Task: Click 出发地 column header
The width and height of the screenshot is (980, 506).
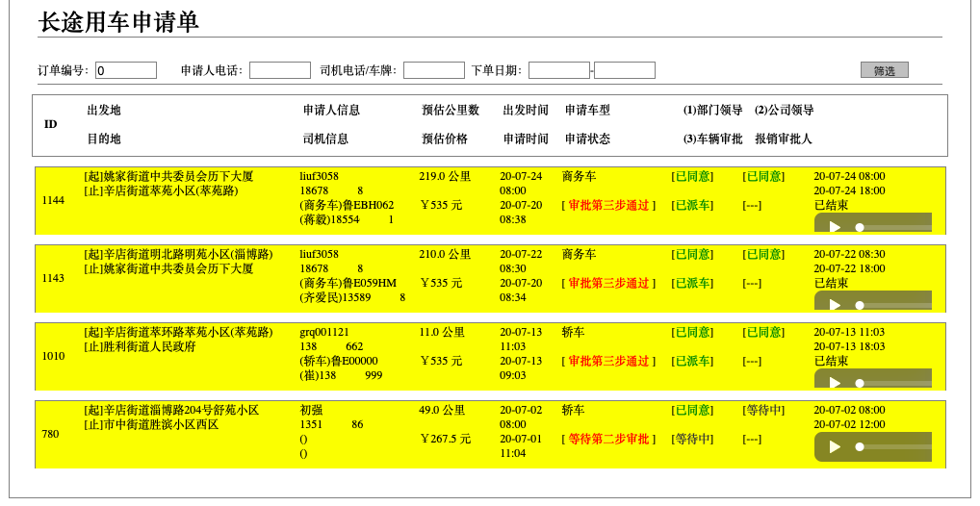Action: (104, 111)
